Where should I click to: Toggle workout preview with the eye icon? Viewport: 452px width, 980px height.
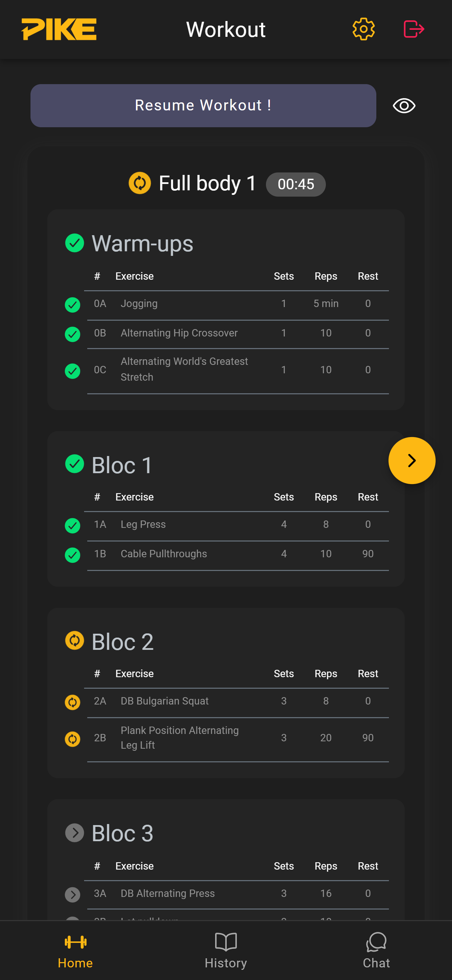coord(403,106)
